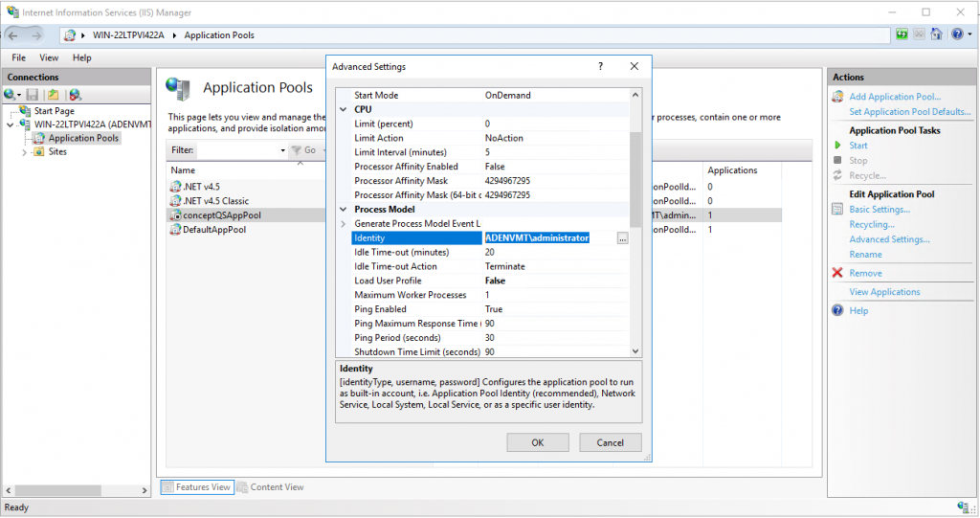
Task: Click the filter Go button
Action: 303,150
